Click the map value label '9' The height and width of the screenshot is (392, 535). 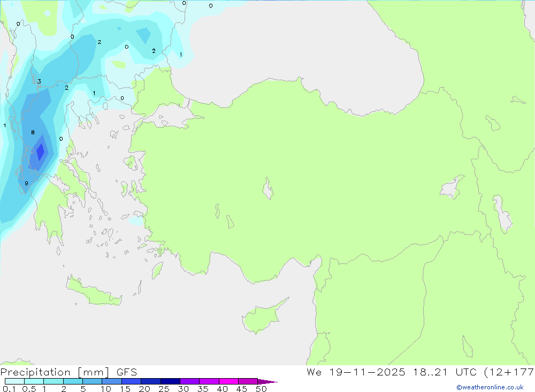26,183
